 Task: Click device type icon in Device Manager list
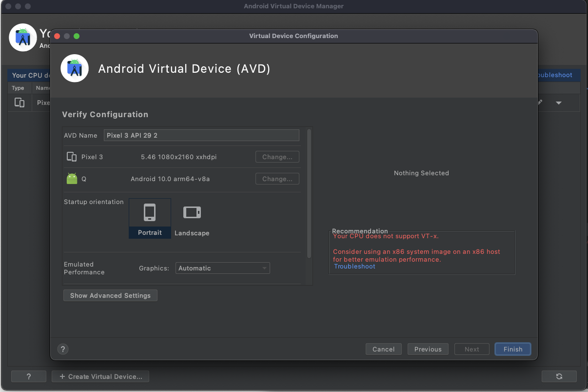pyautogui.click(x=20, y=103)
